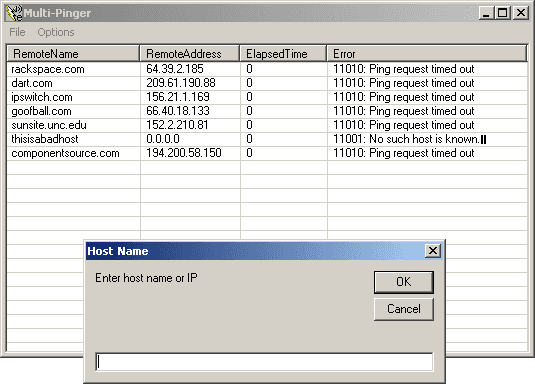This screenshot has height=384, width=535.
Task: Click address 209.61.190.88
Action: pyautogui.click(x=181, y=83)
